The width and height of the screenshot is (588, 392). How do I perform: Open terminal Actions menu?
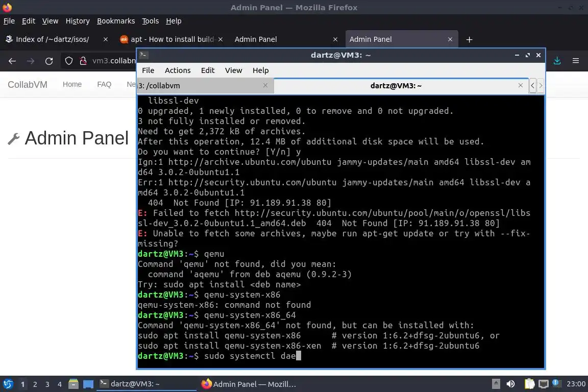[x=178, y=70]
